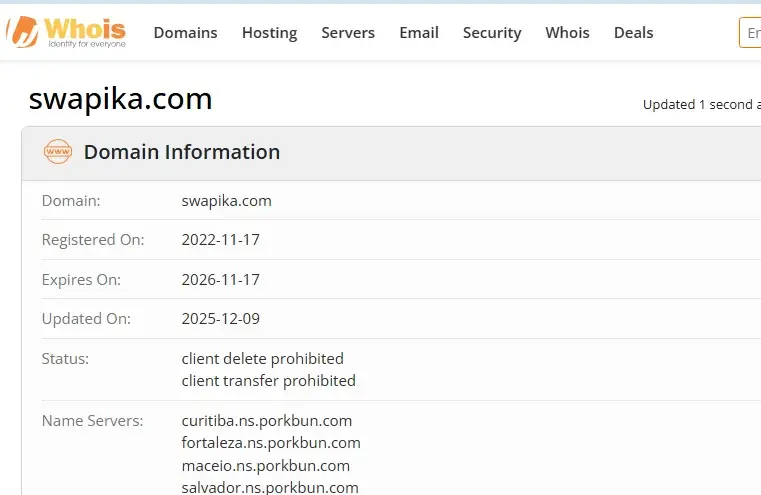
Task: Open the Hosting menu
Action: click(x=269, y=33)
